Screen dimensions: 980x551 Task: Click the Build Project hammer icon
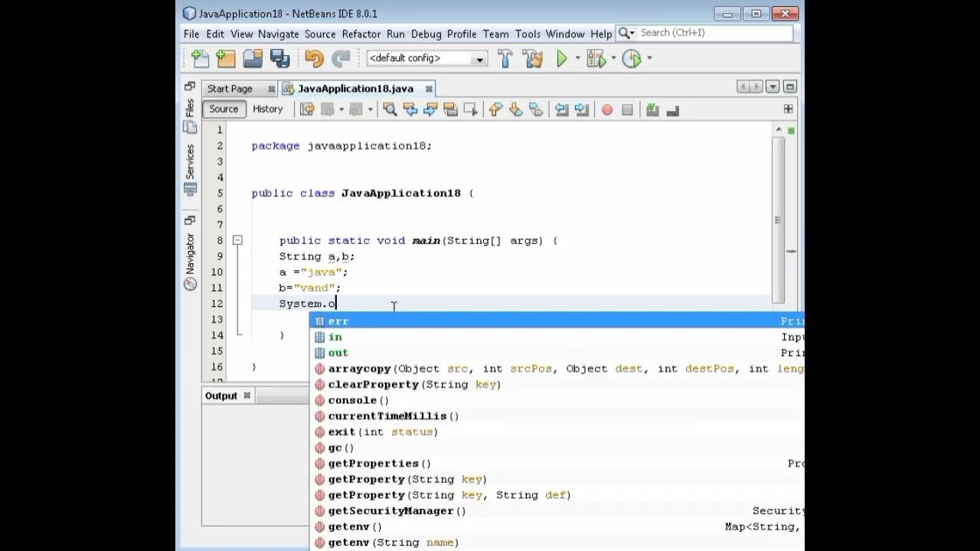(x=505, y=58)
